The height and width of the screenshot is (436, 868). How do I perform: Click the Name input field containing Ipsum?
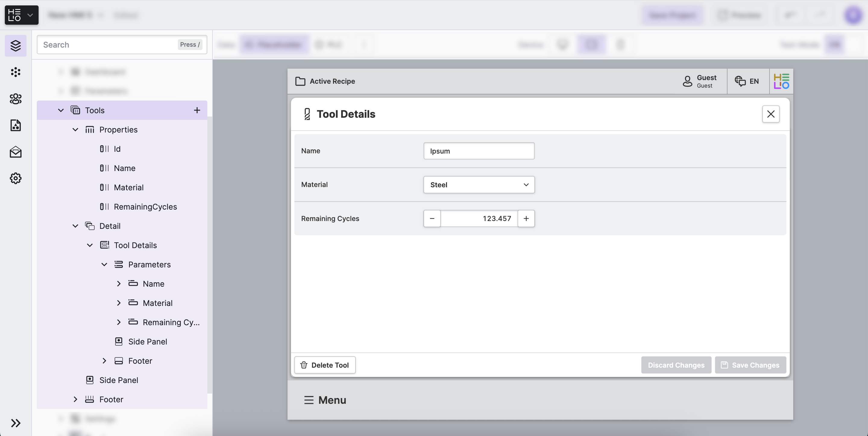(479, 151)
